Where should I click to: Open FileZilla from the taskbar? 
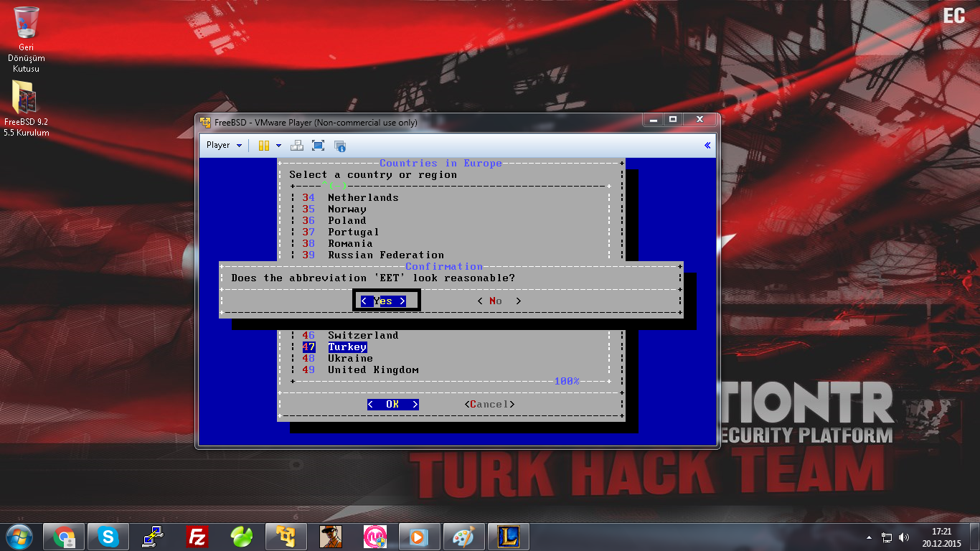(197, 537)
